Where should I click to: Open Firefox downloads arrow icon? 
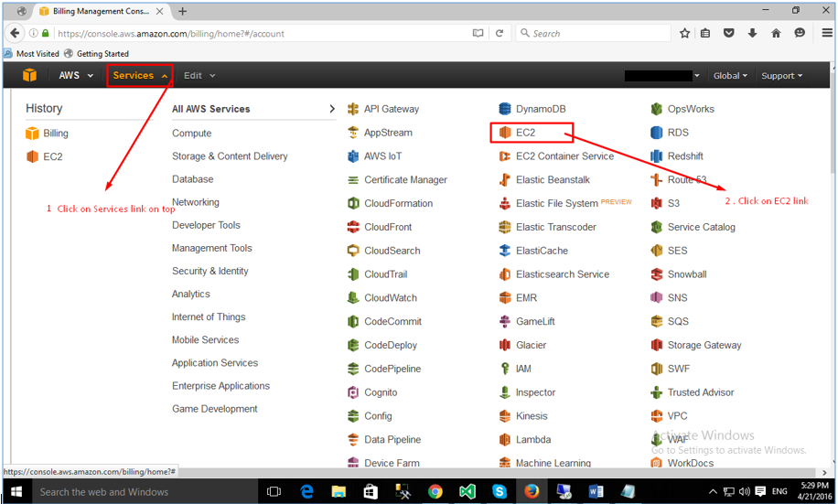(753, 33)
